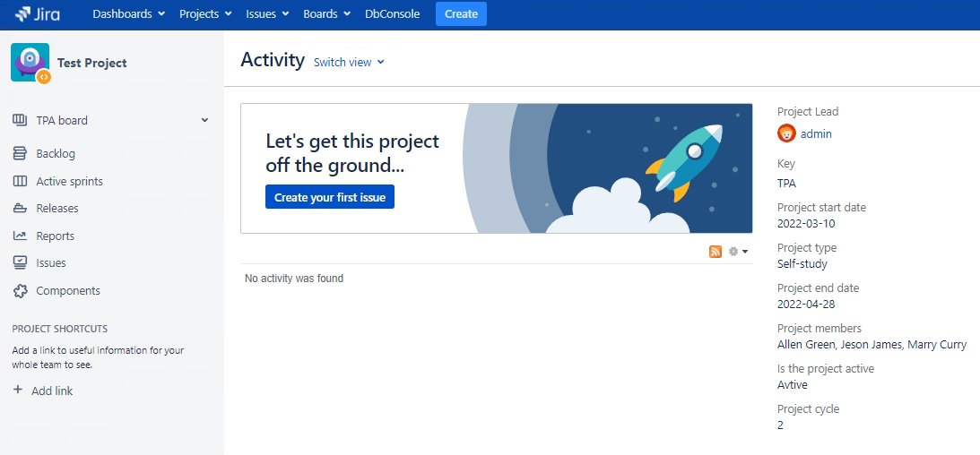
Task: Click Create your first issue button
Action: point(329,197)
